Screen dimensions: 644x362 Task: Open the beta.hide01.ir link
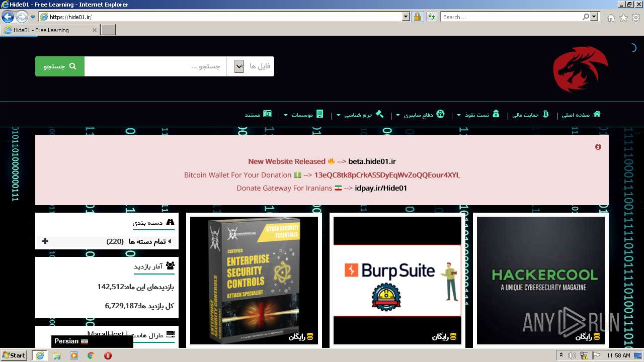372,161
